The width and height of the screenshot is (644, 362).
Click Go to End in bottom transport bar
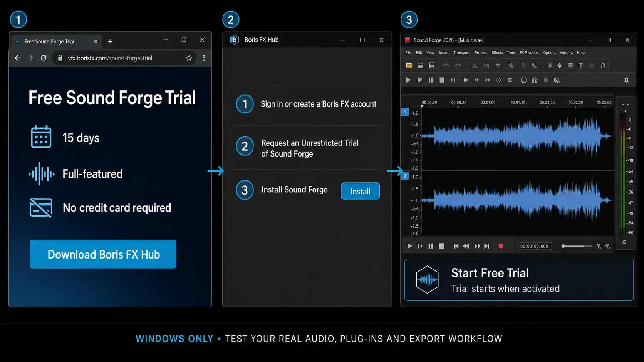pos(487,246)
